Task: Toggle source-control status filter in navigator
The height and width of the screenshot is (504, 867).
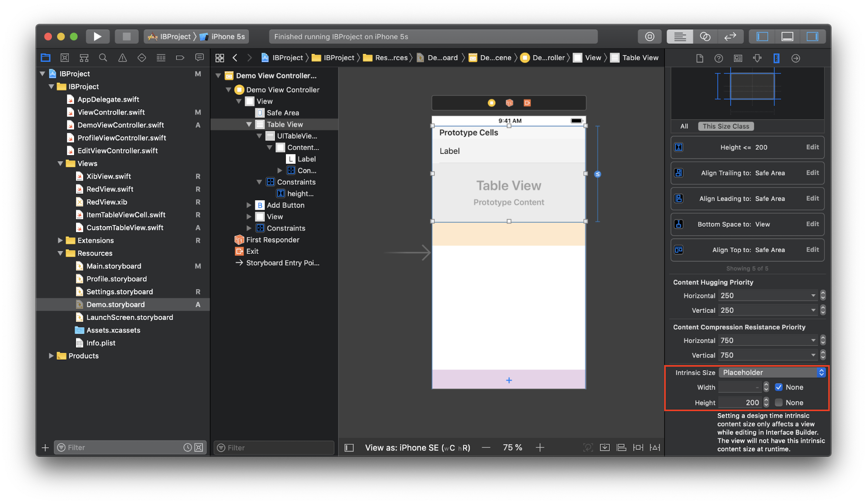Action: [199, 447]
